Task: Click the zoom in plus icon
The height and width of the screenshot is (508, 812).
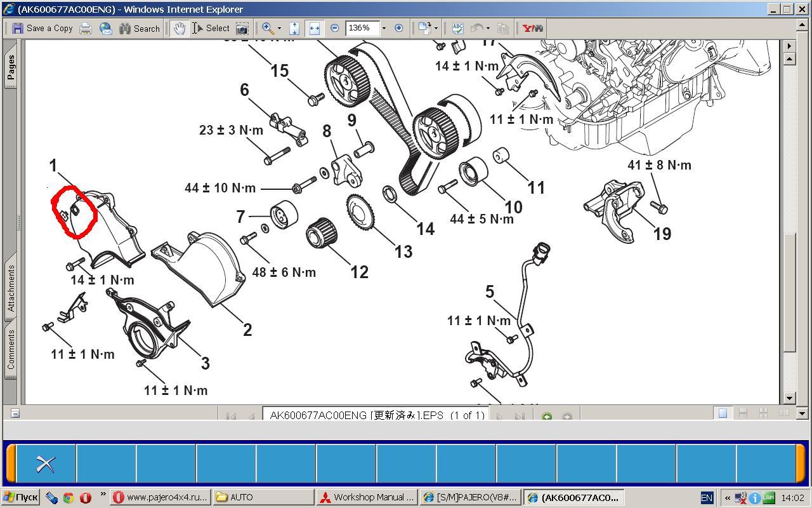Action: [398, 28]
